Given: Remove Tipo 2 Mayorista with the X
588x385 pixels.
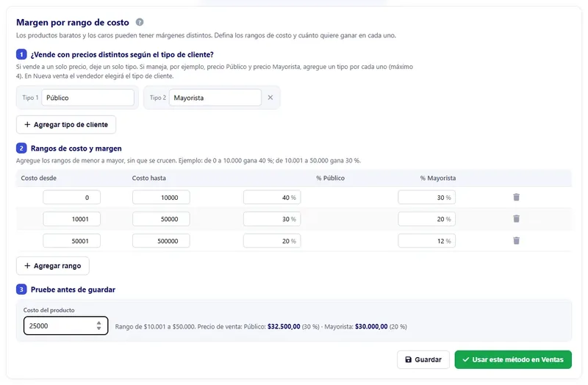Looking at the screenshot, I should (x=270, y=98).
